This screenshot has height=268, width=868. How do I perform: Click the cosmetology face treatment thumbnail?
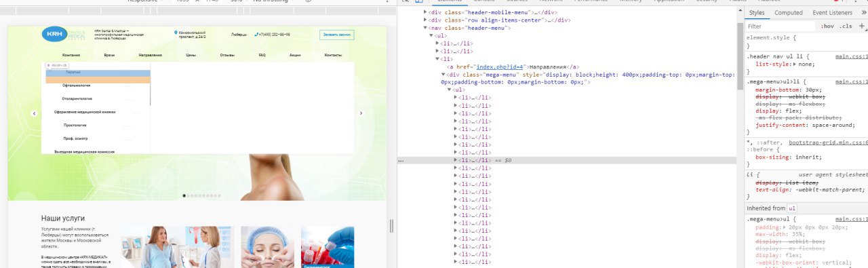(x=268, y=247)
